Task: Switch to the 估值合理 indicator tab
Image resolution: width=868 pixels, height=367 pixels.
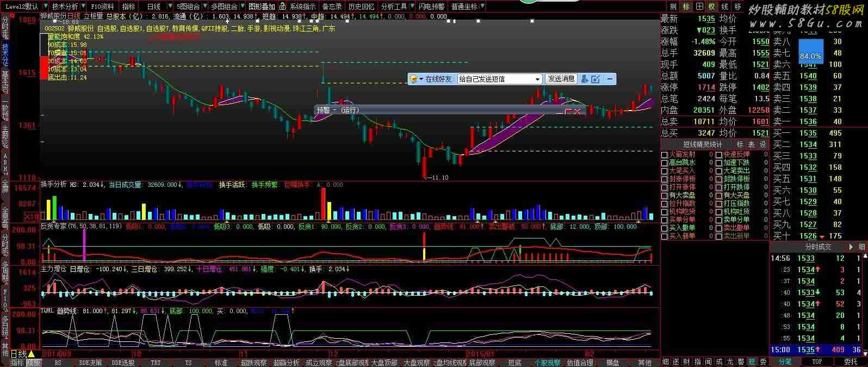Action: point(580,363)
